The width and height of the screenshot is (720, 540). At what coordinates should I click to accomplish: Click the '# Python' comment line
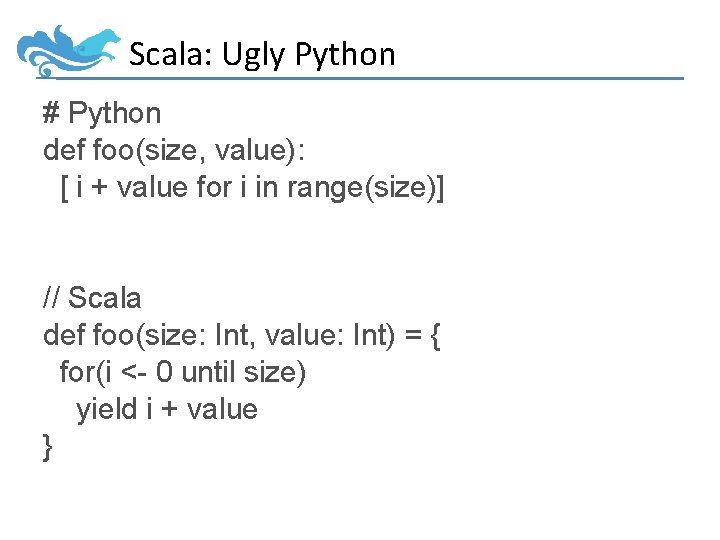tap(102, 114)
